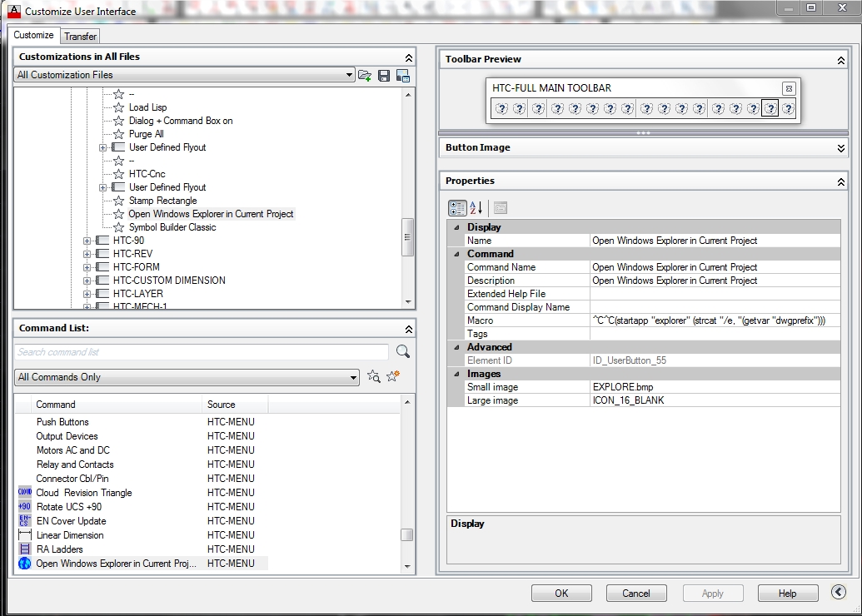Viewport: 862px width, 616px height.
Task: Click the display filters icon beside save
Action: point(403,75)
